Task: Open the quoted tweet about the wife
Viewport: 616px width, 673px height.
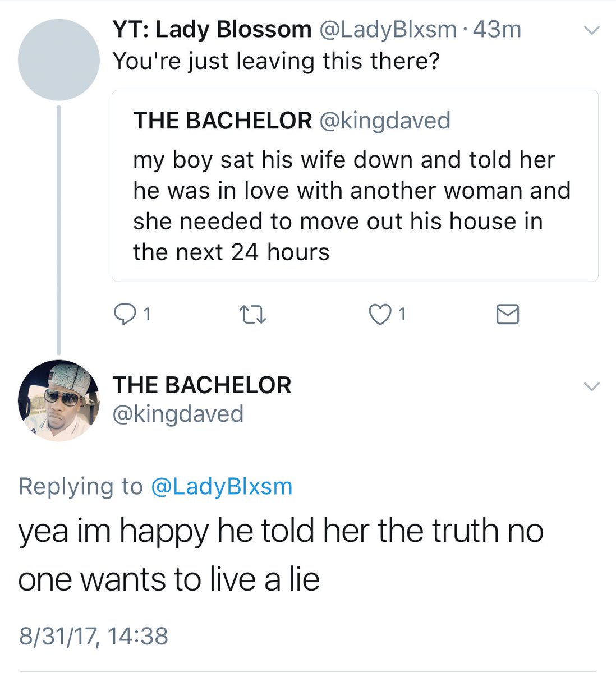Action: tap(355, 206)
